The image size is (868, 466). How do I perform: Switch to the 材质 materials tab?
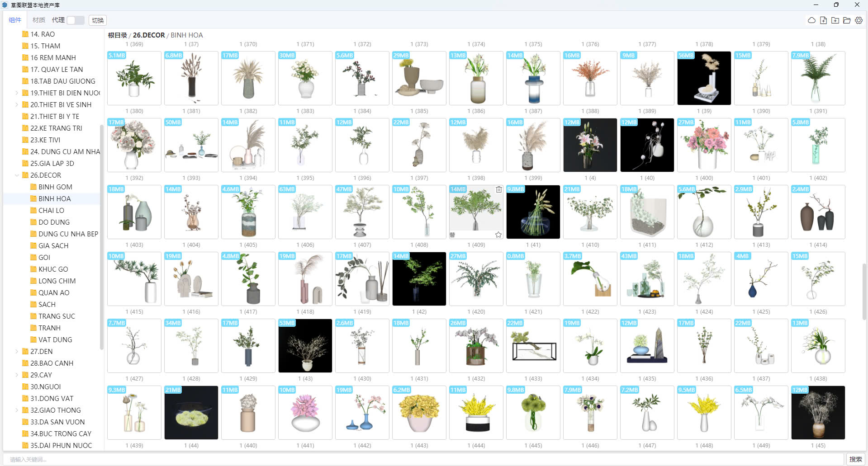[x=39, y=20]
